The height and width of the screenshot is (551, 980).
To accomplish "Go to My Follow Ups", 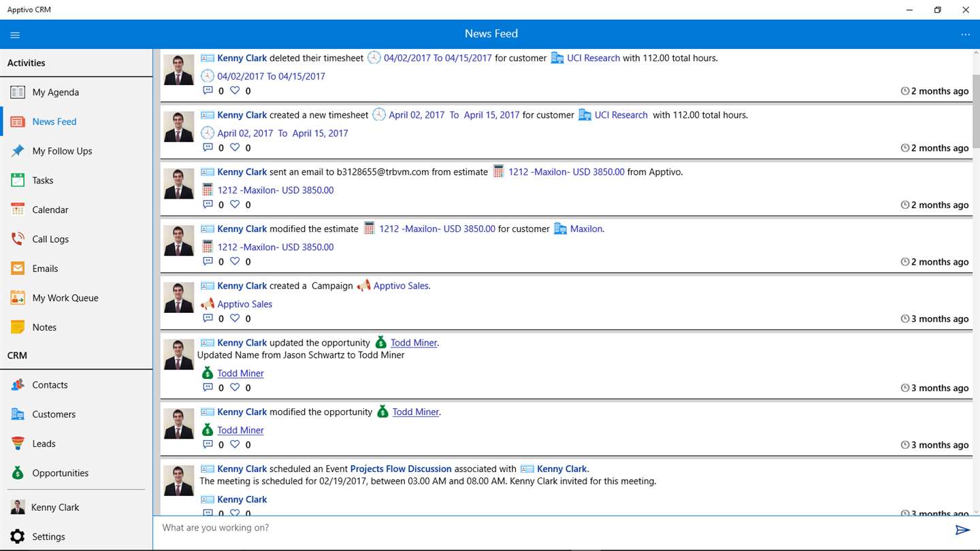I will pyautogui.click(x=62, y=151).
